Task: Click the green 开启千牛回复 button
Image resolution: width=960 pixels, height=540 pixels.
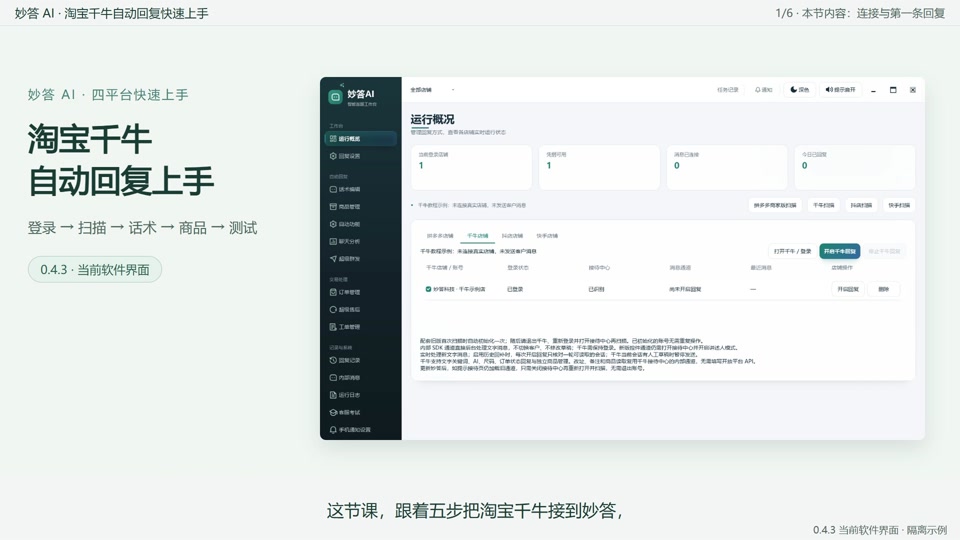Action: (x=839, y=251)
